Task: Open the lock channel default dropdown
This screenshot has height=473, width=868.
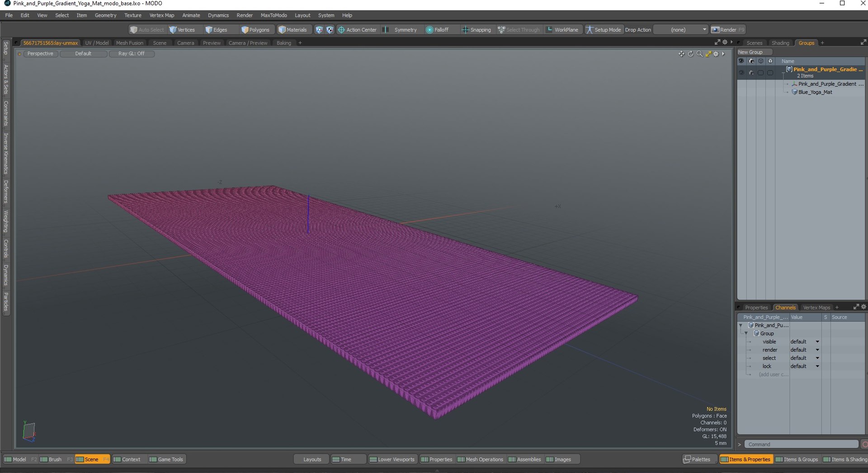Action: pyautogui.click(x=805, y=366)
